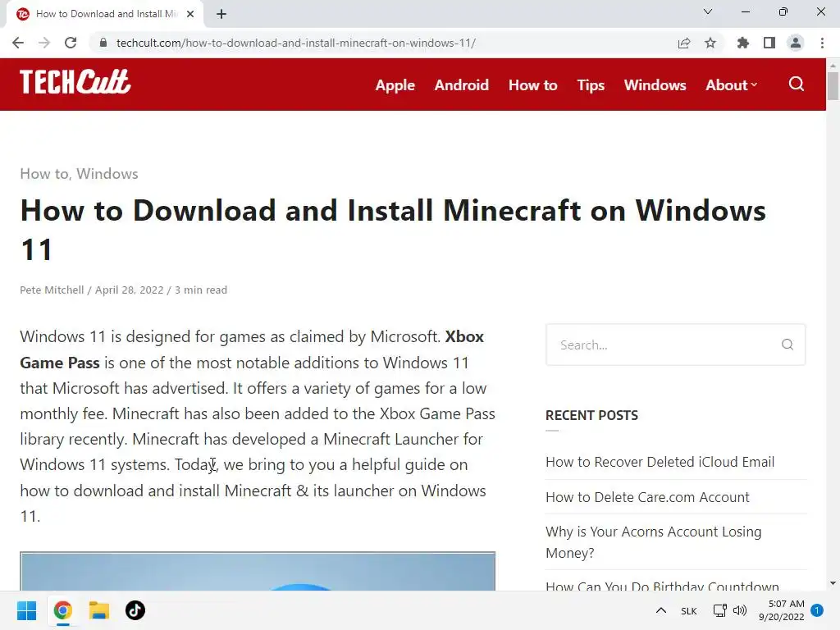Open author Pete Mitchell's page
Screen dimensions: 840x630
(52, 290)
